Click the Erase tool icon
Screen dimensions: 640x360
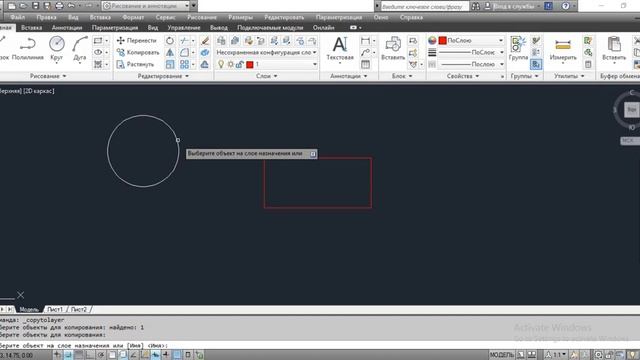(205, 40)
